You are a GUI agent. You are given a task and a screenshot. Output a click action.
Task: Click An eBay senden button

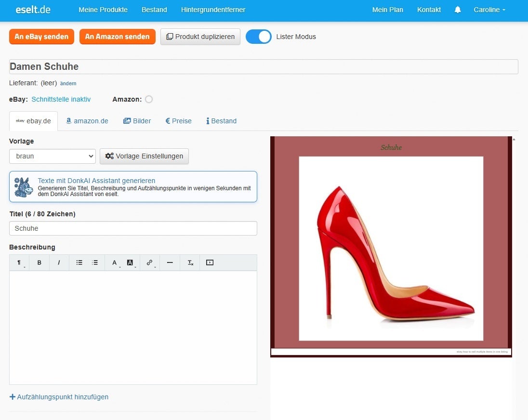pyautogui.click(x=41, y=37)
